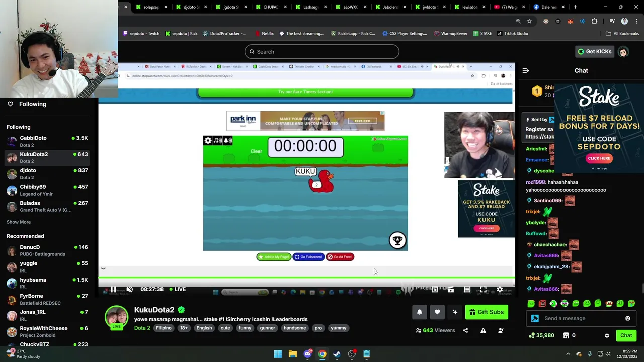
Task: Open DanucD recommended channel
Action: 48,250
